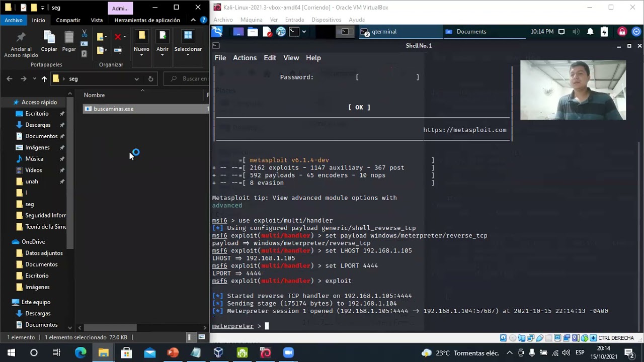Open Move to dropdown arrow in ribbon
The width and height of the screenshot is (644, 362).
click(106, 37)
